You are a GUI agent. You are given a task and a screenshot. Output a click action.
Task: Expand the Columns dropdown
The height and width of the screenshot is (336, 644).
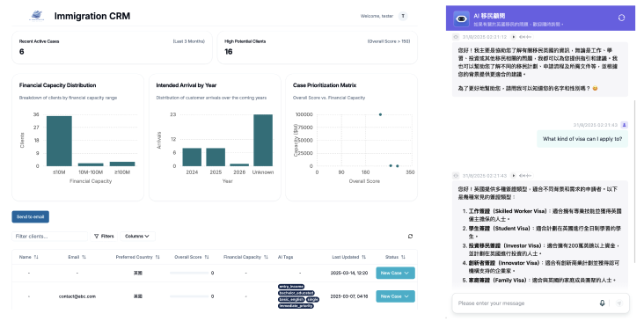[137, 237]
